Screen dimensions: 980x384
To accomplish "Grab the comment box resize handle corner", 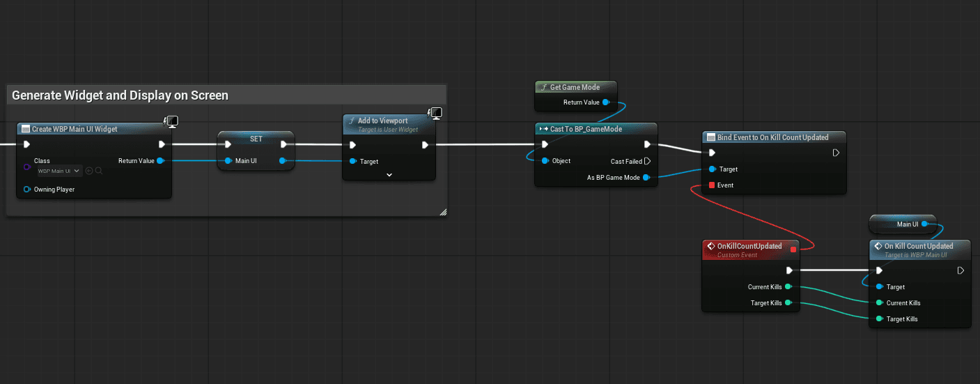I will 442,212.
